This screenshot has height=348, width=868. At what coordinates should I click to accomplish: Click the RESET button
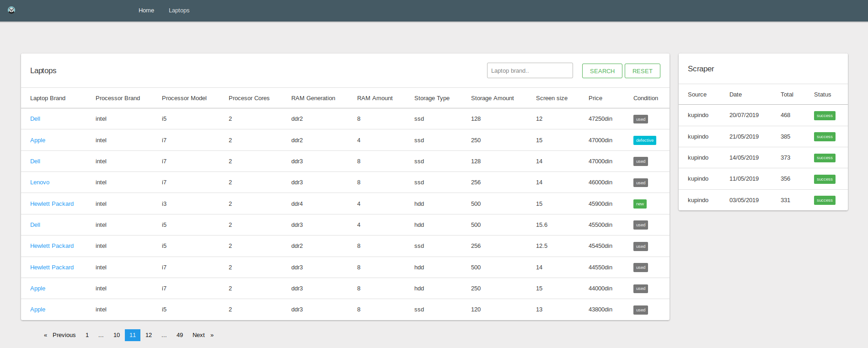point(642,71)
